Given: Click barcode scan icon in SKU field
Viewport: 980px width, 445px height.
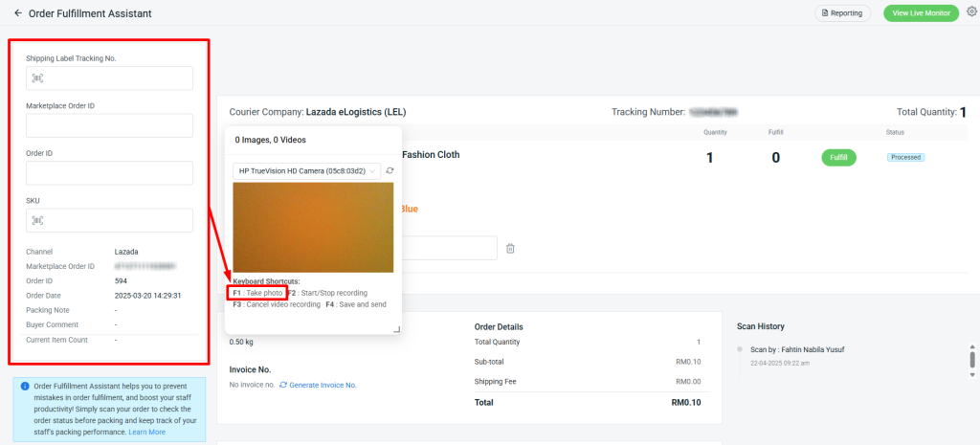Looking at the screenshot, I should [38, 220].
